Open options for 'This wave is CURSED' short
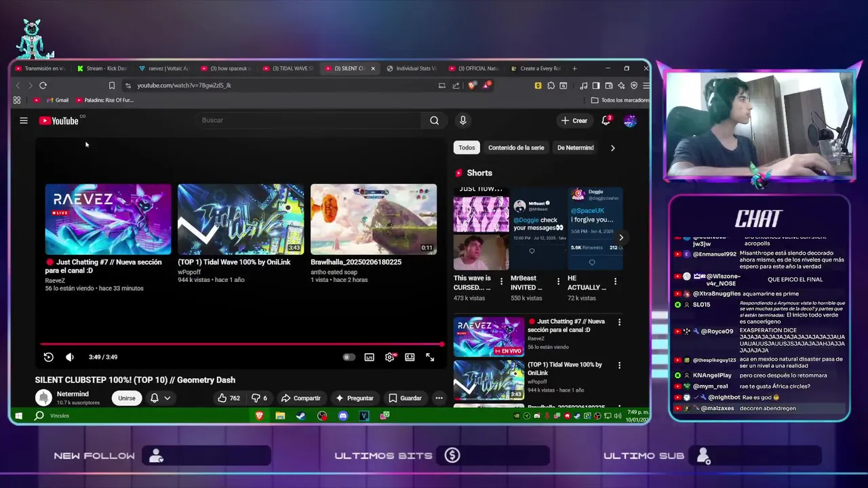The width and height of the screenshot is (868, 488). 502,281
